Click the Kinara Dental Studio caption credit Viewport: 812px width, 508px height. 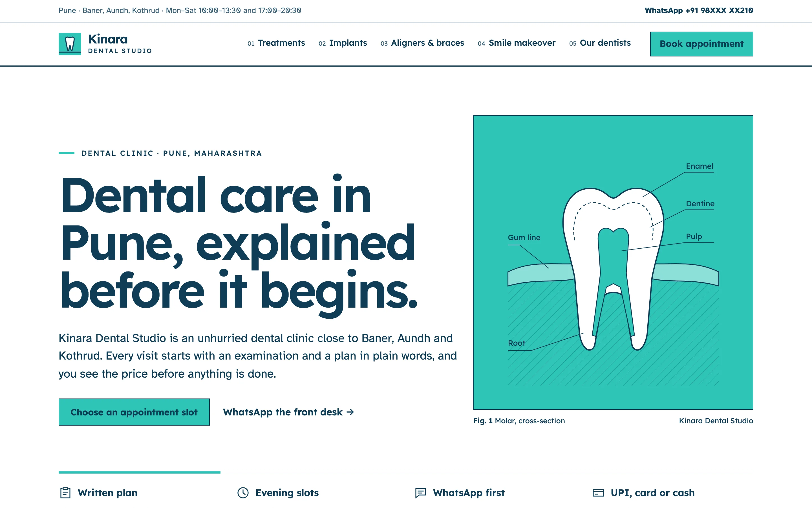click(x=716, y=421)
